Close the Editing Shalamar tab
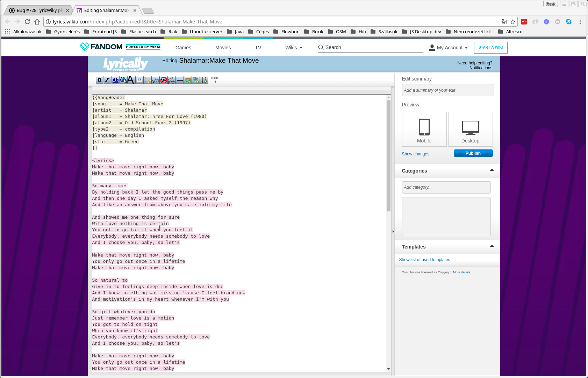This screenshot has width=588, height=378. (135, 10)
